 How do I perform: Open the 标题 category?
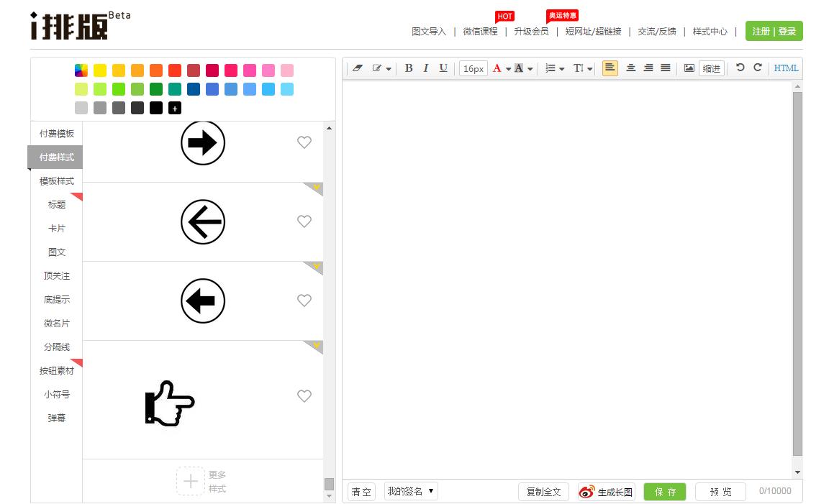pyautogui.click(x=57, y=204)
